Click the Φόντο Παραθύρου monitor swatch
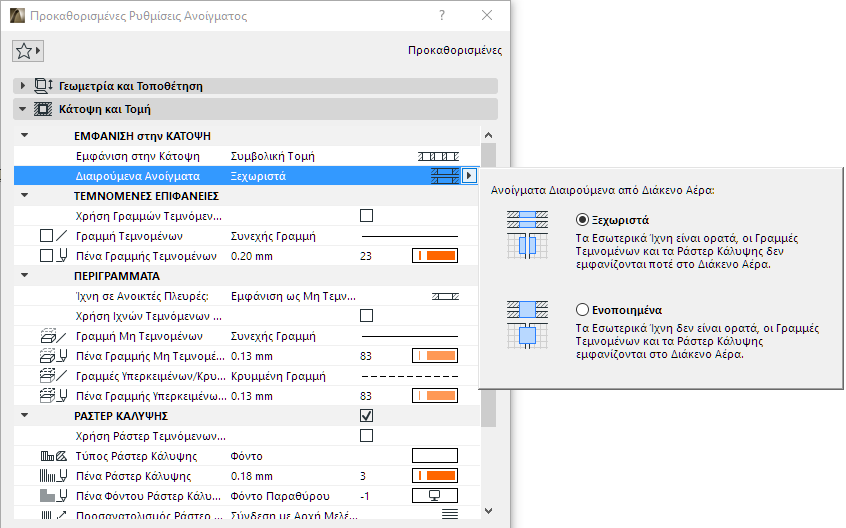This screenshot has height=528, width=846. coord(435,496)
